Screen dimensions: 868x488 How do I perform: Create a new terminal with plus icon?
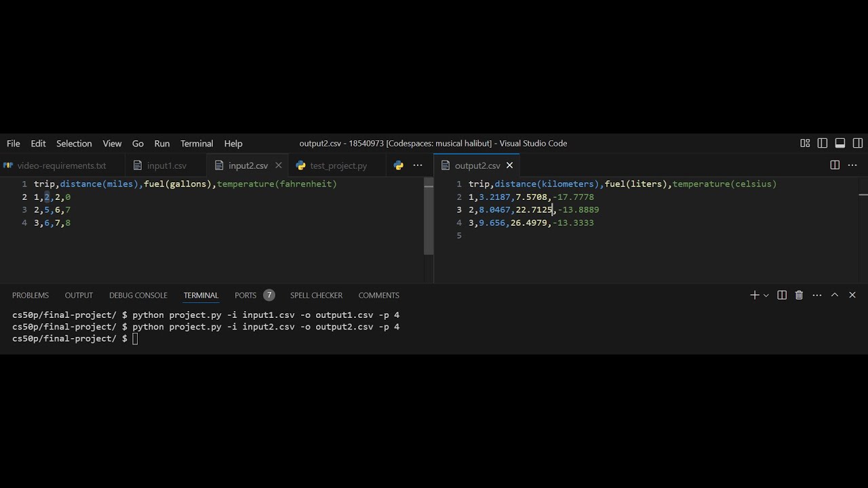[x=754, y=295]
